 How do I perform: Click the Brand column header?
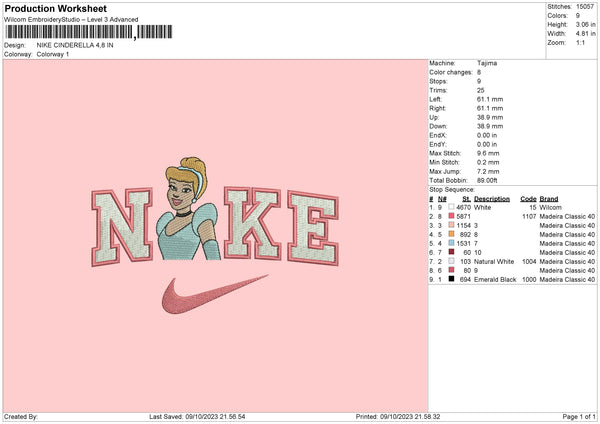[549, 199]
